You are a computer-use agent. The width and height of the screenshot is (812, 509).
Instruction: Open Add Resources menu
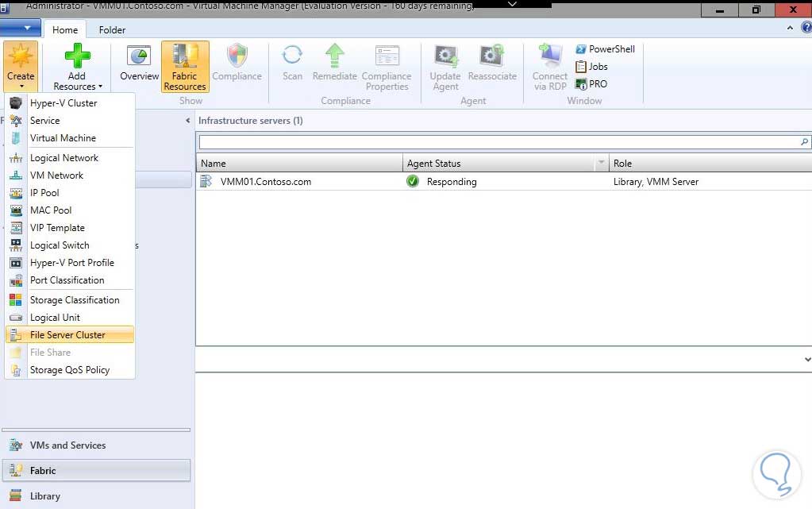click(77, 67)
